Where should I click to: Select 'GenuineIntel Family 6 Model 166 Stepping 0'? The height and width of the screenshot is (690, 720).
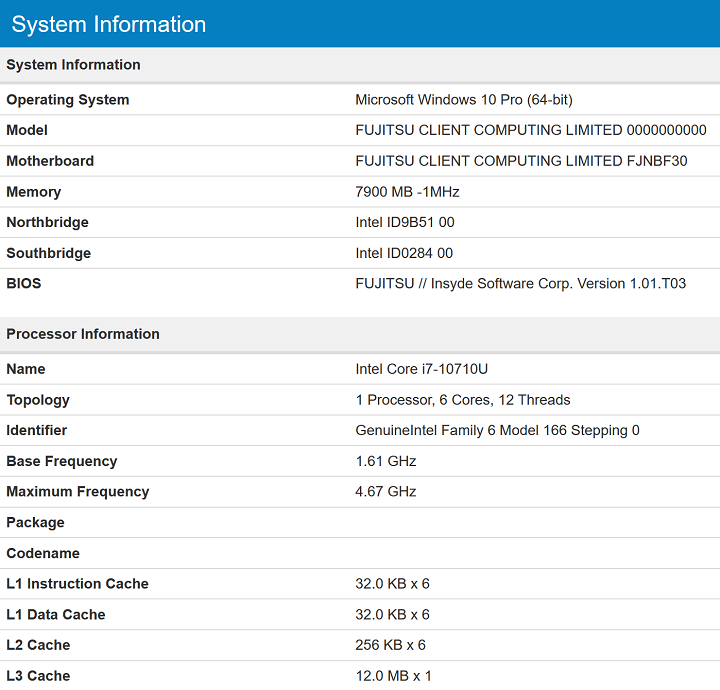click(497, 431)
